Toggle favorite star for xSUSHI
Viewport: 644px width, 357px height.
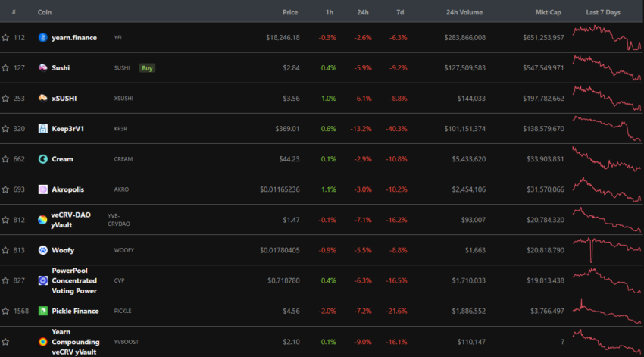[x=5, y=99]
